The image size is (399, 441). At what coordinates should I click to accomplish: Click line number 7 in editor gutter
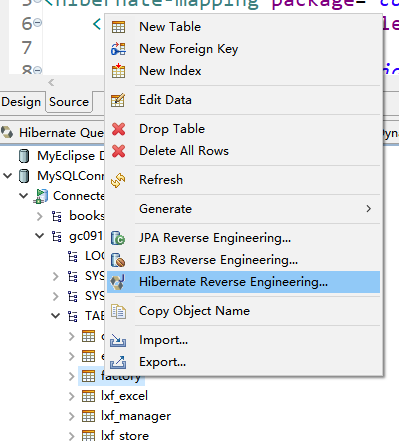pos(27,47)
